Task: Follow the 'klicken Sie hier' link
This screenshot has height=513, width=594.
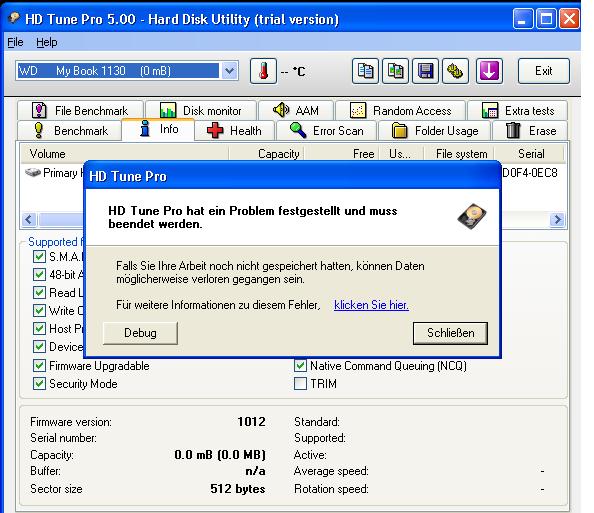Action: pyautogui.click(x=371, y=305)
